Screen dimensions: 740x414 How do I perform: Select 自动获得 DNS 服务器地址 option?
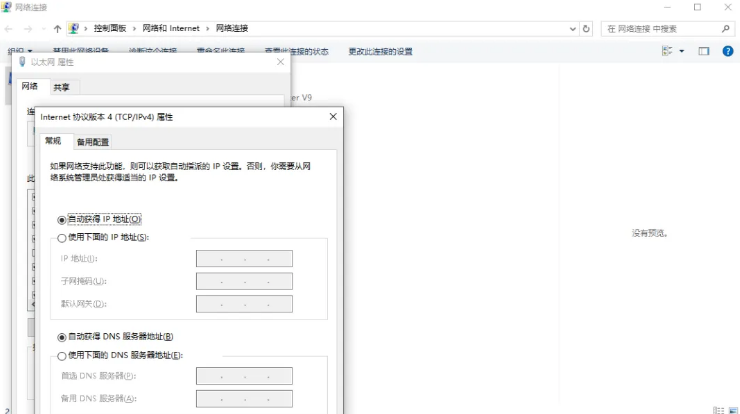pyautogui.click(x=62, y=337)
